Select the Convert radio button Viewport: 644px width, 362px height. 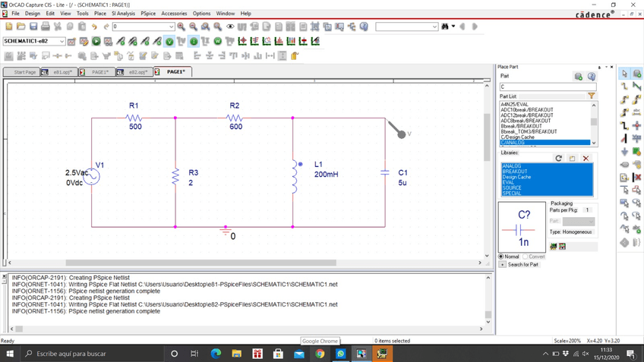click(x=526, y=257)
